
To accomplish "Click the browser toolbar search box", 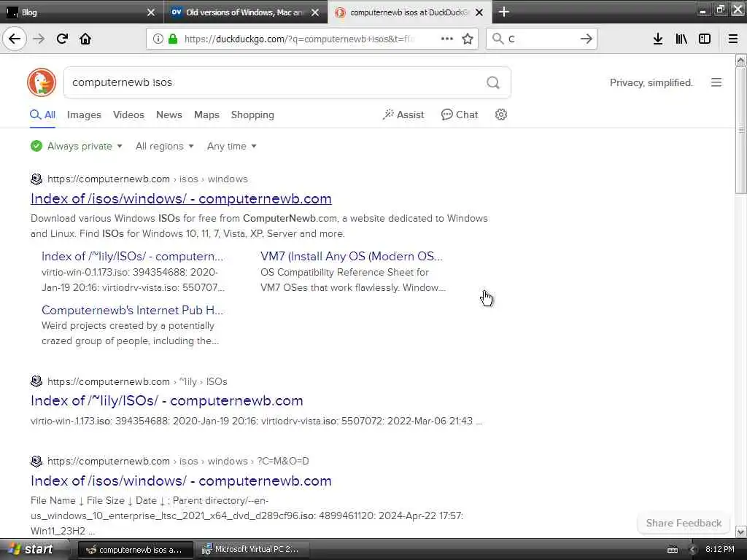I will coord(541,39).
